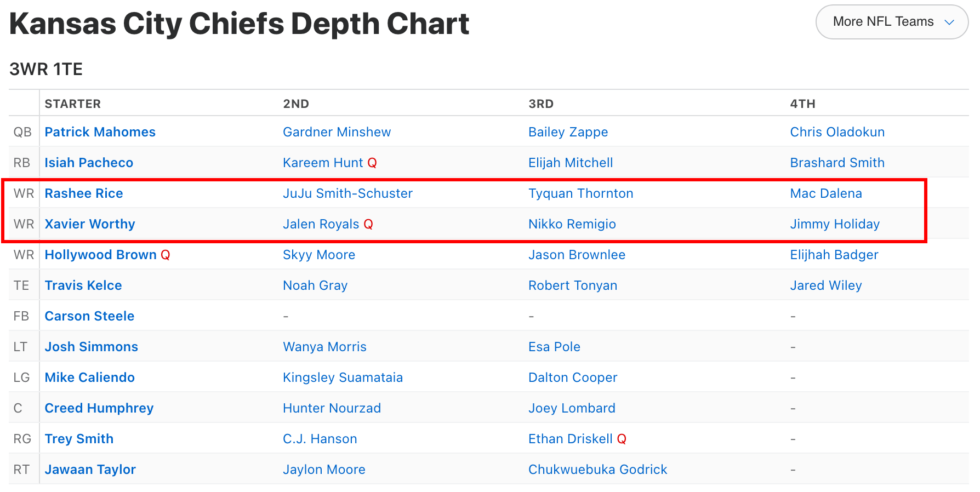The image size is (980, 492).
Task: Open Travis Kelce's profile link
Action: [x=83, y=285]
